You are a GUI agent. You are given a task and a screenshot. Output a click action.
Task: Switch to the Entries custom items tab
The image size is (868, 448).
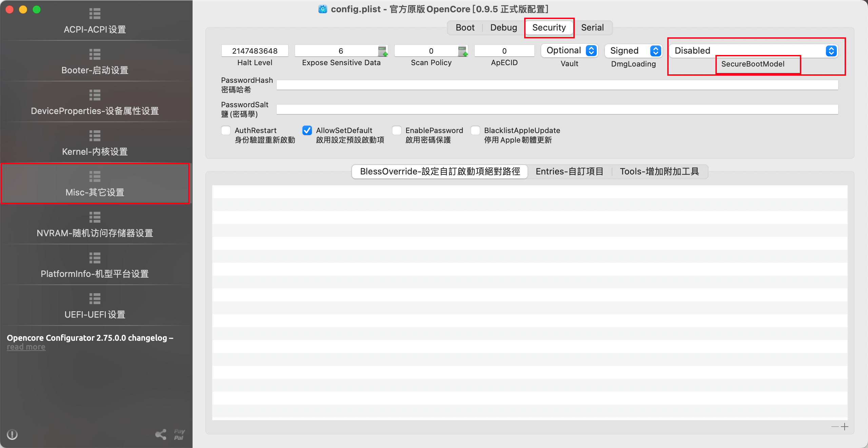570,171
